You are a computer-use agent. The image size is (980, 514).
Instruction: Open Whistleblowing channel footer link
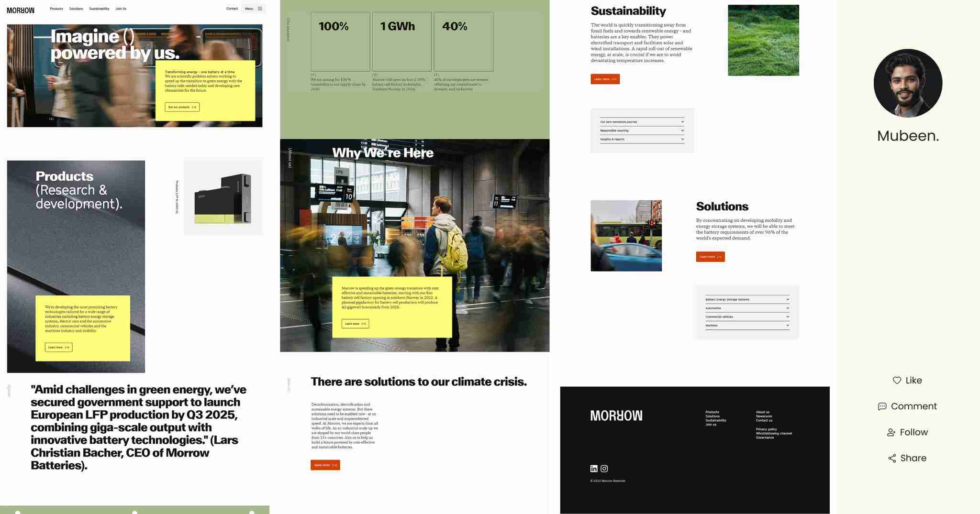click(x=774, y=433)
